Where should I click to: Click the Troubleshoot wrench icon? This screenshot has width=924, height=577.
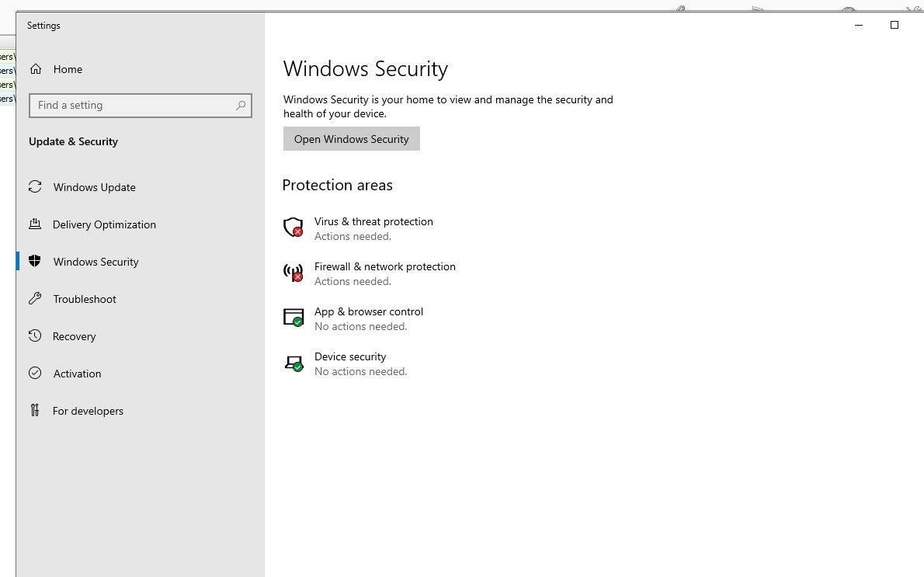coord(35,299)
